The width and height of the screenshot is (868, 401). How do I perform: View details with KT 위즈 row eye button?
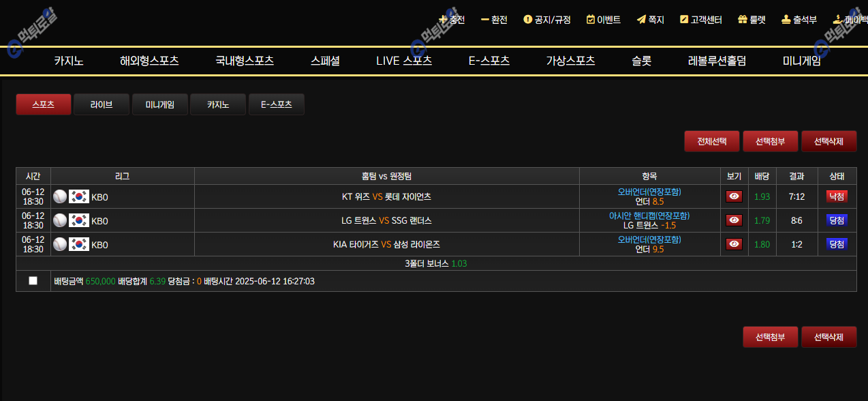coord(734,196)
